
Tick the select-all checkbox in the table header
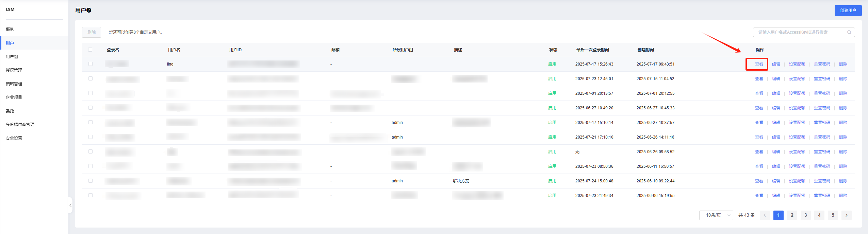(90, 50)
